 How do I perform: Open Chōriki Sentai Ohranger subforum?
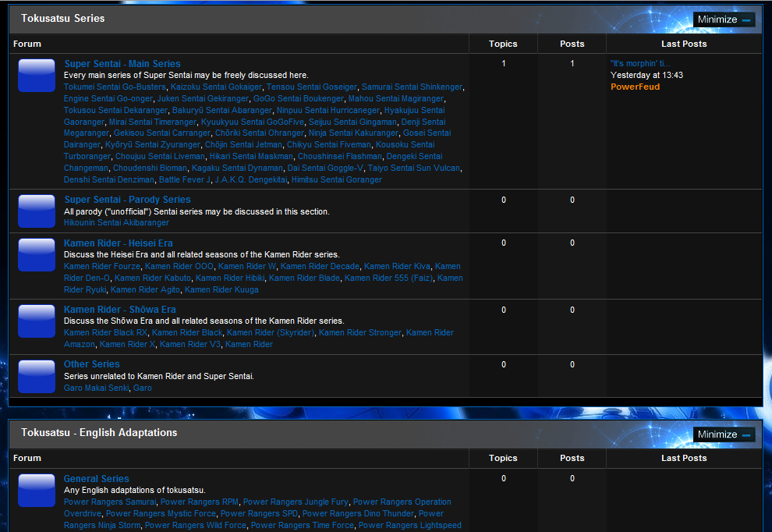click(260, 133)
